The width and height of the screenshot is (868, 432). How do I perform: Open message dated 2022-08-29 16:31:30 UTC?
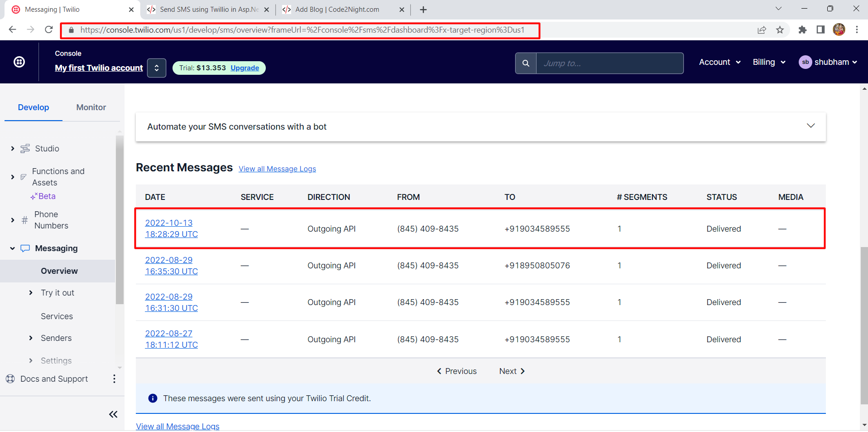pyautogui.click(x=171, y=302)
